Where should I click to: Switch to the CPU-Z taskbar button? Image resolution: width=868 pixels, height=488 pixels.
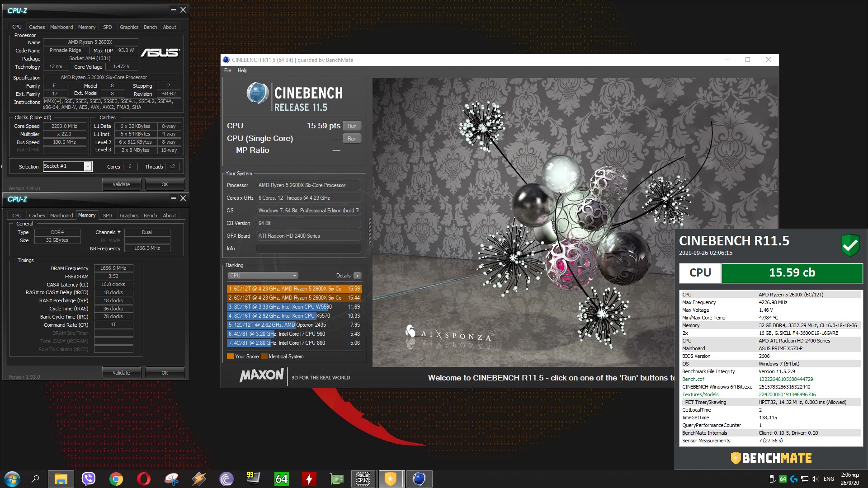(x=363, y=479)
